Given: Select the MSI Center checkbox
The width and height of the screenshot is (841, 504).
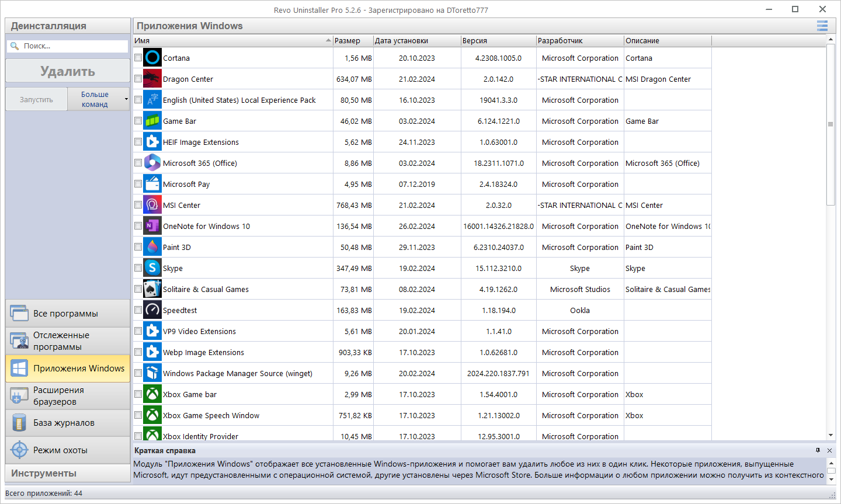Looking at the screenshot, I should [x=138, y=205].
